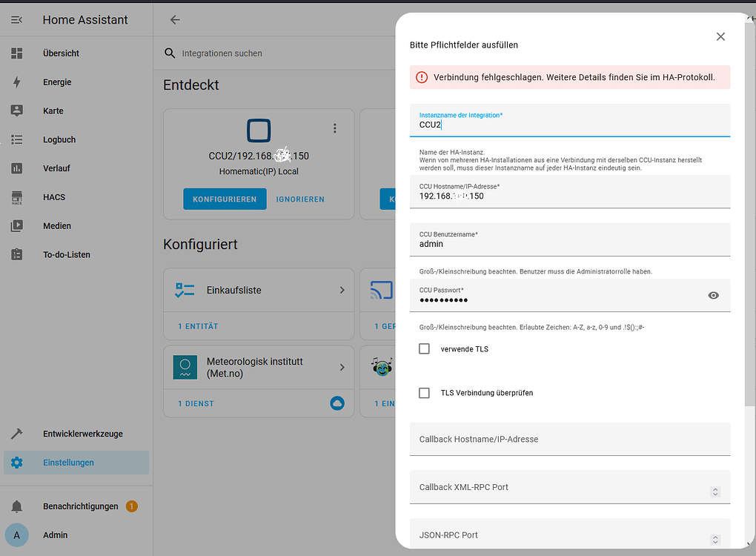Screen dimensions: 756x556
Task: Open the CCU2 card options menu
Action: pyautogui.click(x=335, y=128)
